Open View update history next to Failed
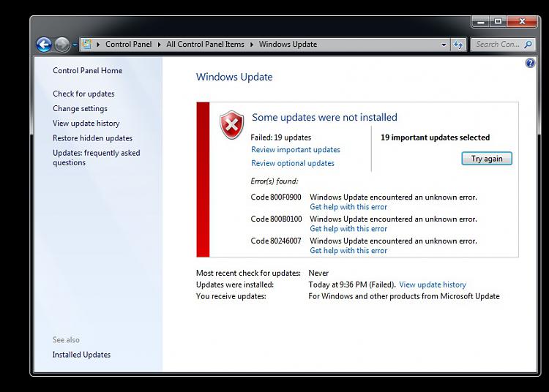The width and height of the screenshot is (549, 392). 433,284
